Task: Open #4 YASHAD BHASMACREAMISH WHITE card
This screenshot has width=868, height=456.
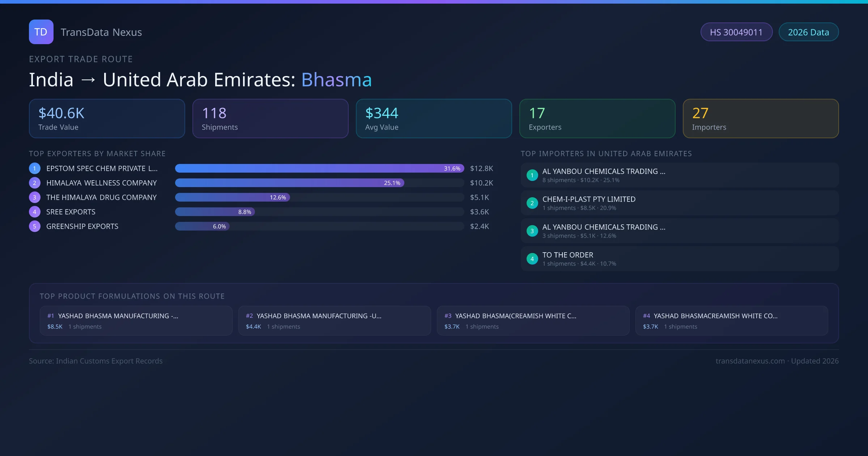Action: click(731, 321)
